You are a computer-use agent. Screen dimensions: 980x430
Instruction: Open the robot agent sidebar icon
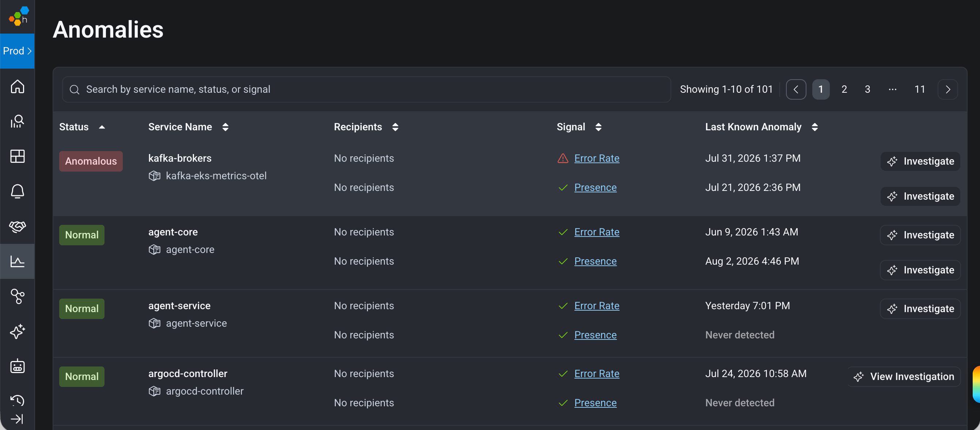tap(18, 366)
